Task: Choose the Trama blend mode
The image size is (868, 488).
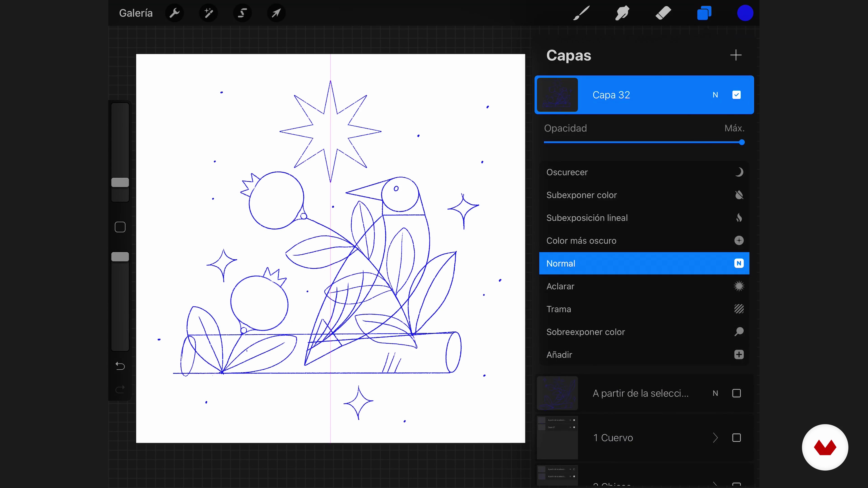Action: pyautogui.click(x=644, y=309)
